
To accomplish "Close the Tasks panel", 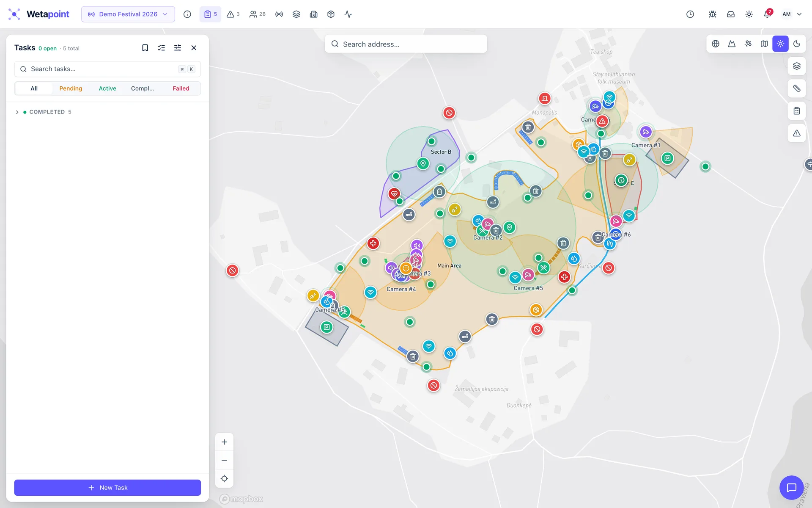I will (194, 48).
